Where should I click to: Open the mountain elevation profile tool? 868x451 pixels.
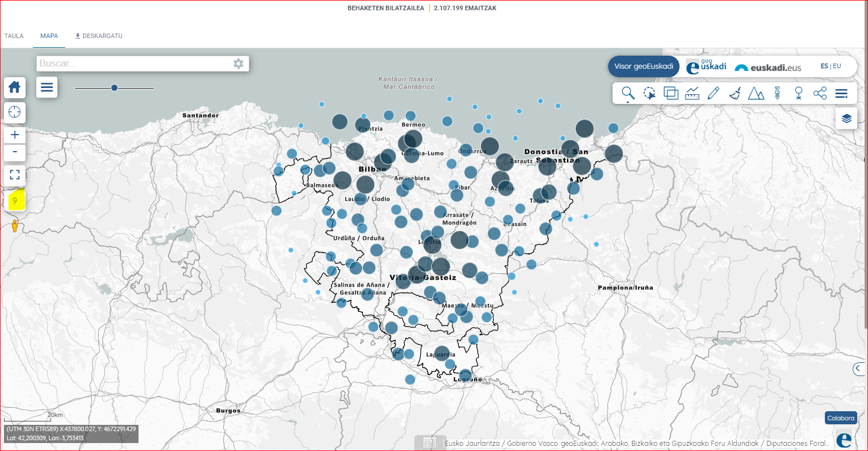coord(756,93)
